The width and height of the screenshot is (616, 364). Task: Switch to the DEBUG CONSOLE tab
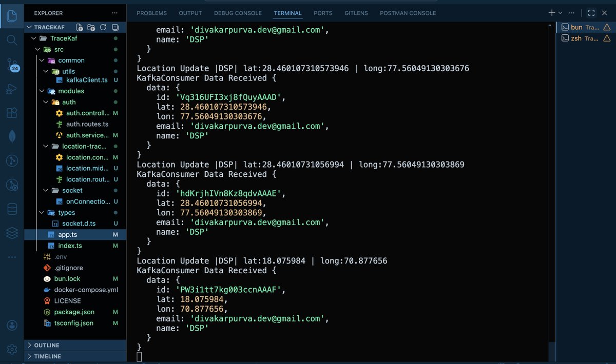(238, 13)
